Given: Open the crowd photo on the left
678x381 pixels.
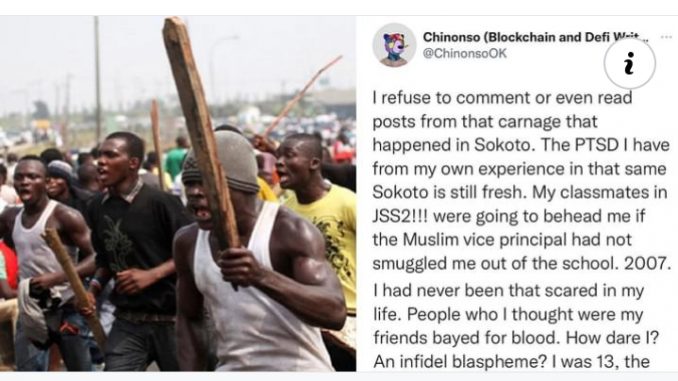Looking at the screenshot, I should (x=178, y=193).
